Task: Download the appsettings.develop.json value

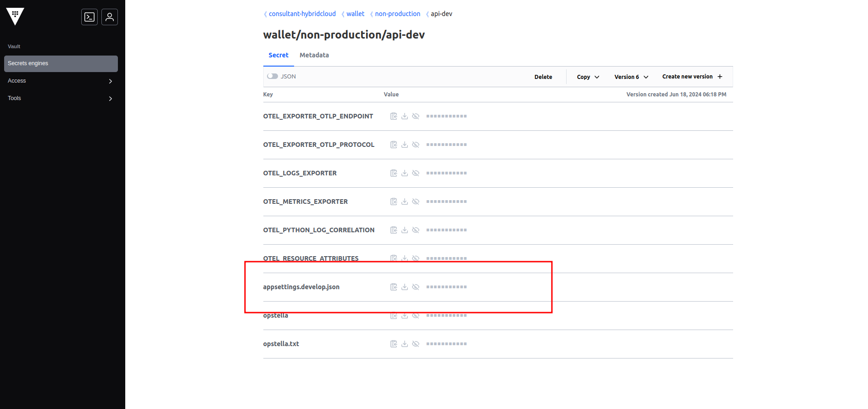Action: point(405,287)
